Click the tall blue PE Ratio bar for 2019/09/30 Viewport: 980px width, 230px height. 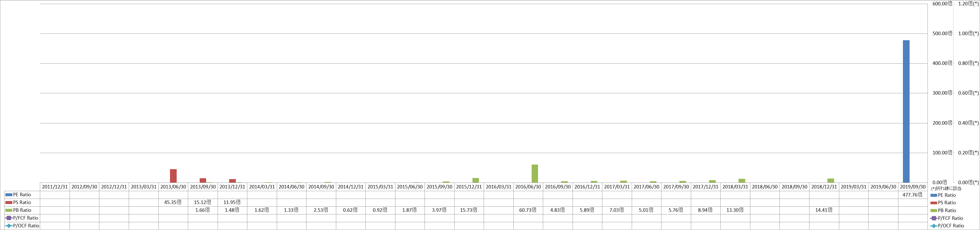[x=906, y=111]
